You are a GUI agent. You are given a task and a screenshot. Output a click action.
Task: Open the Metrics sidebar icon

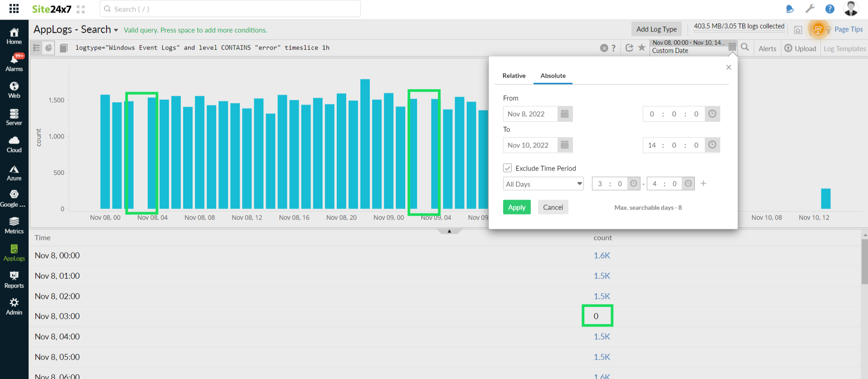14,225
